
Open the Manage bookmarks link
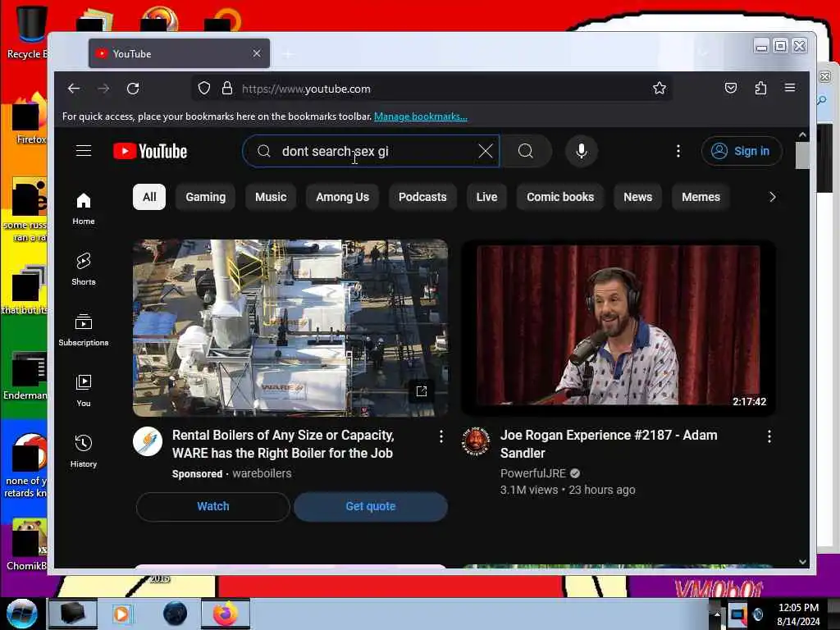421,116
